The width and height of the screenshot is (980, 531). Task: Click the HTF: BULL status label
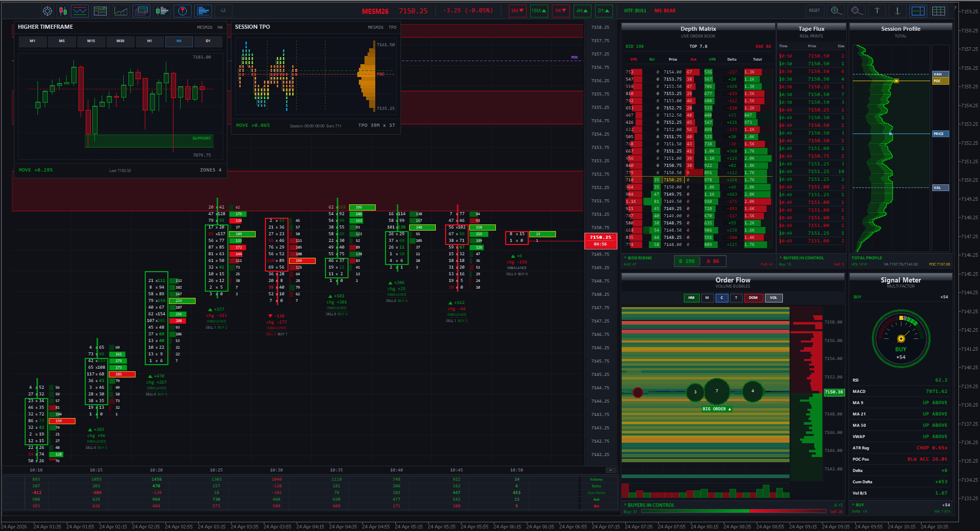(x=636, y=11)
